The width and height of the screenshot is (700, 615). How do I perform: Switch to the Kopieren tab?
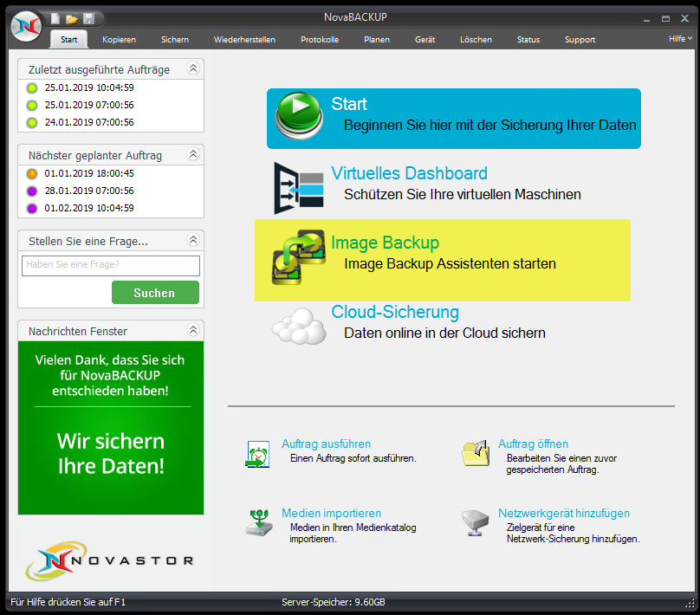(x=119, y=39)
